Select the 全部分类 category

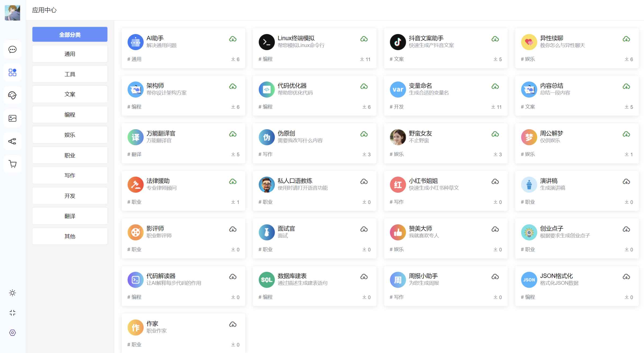click(69, 34)
